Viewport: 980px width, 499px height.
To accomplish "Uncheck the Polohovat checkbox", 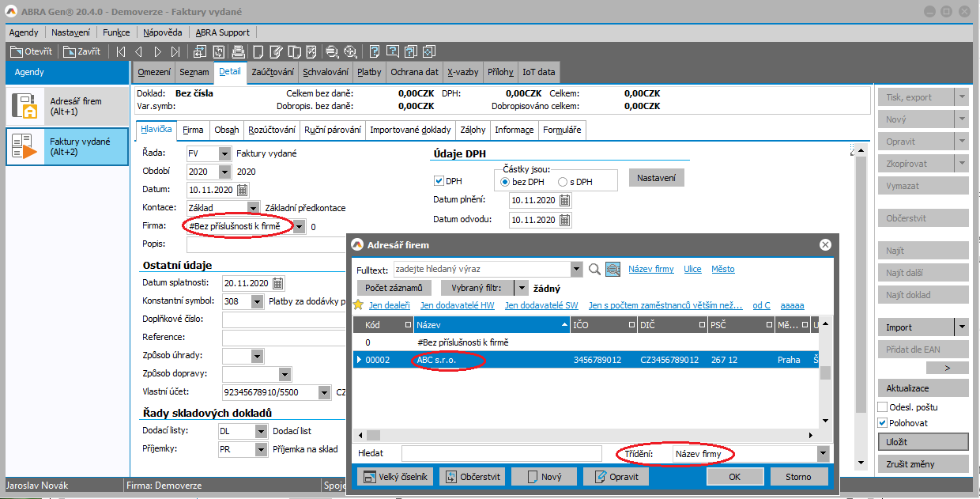I will (883, 423).
